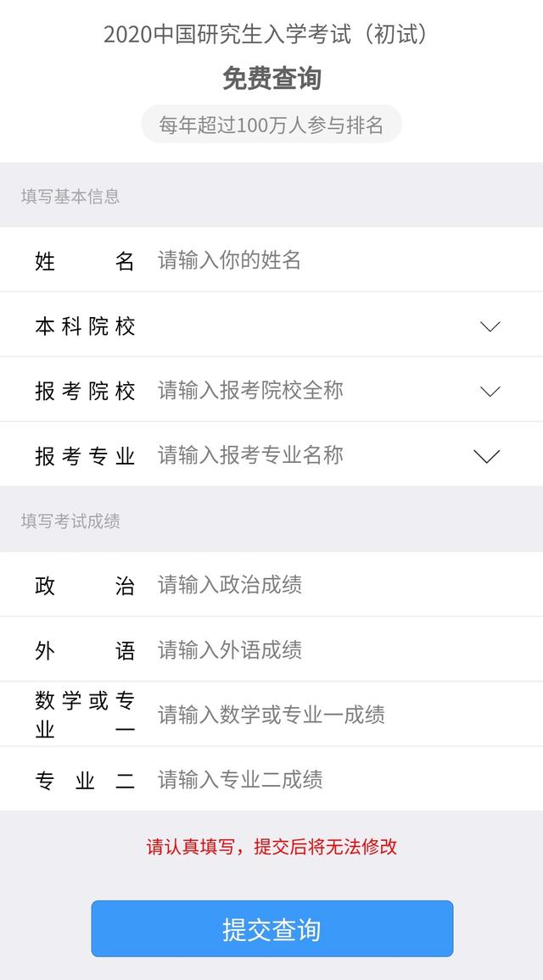Click the red 请认真填写 warning text
543x980 pixels.
tap(271, 847)
